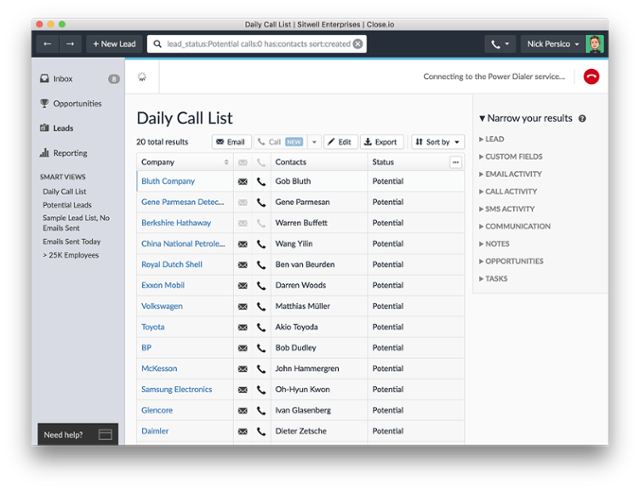The height and width of the screenshot is (490, 640).
Task: Click the search magnifier icon
Action: (157, 44)
